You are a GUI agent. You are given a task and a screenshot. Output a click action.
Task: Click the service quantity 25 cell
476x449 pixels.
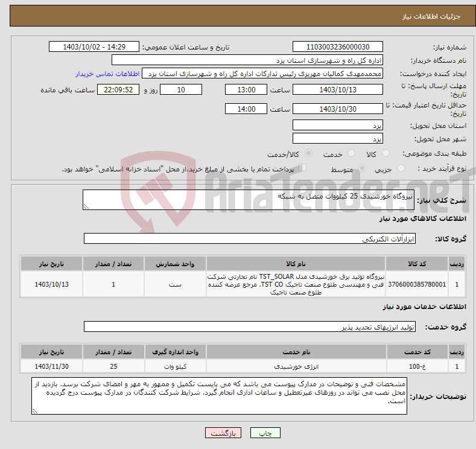click(x=113, y=366)
